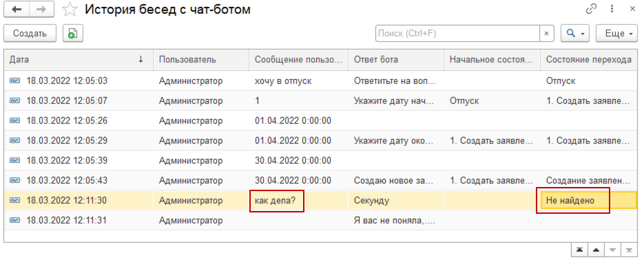The height and width of the screenshot is (264, 644).
Task: Click transition state 'Отпуск' in 12:05:03 row
Action: tap(561, 80)
